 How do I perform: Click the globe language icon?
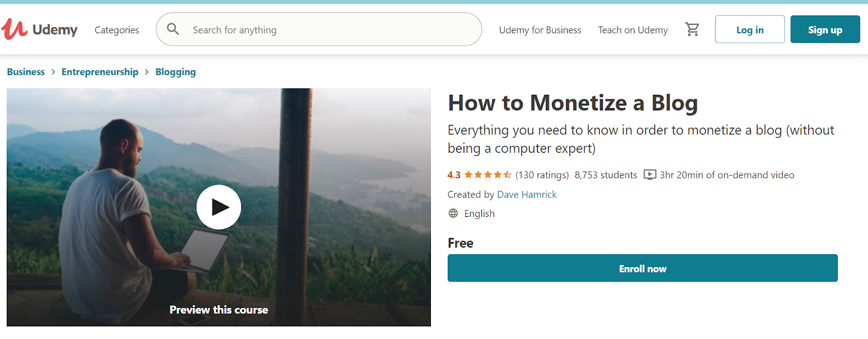[453, 214]
